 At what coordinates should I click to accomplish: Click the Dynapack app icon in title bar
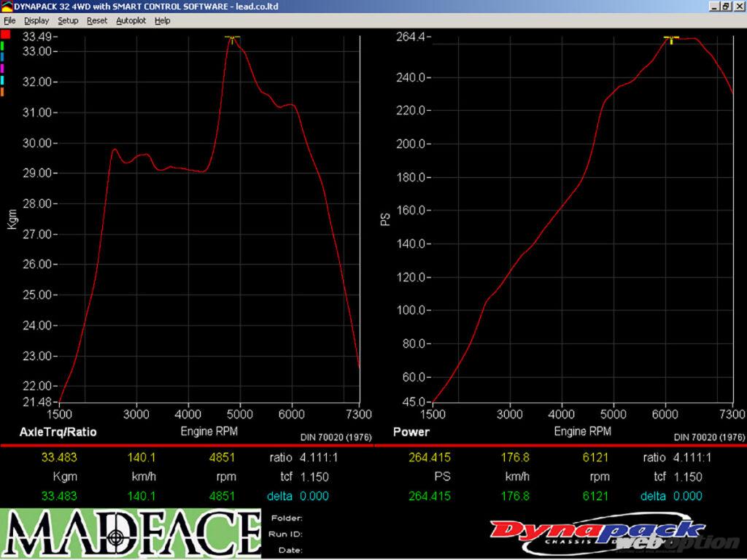(x=7, y=6)
